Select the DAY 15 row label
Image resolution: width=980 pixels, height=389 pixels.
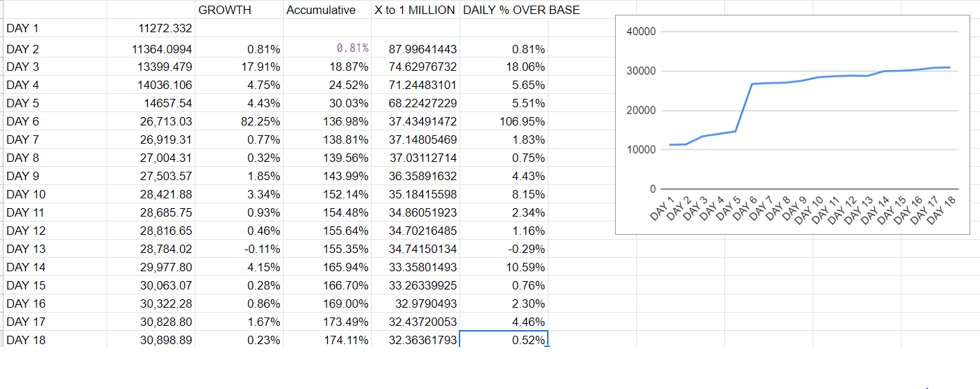pos(55,285)
